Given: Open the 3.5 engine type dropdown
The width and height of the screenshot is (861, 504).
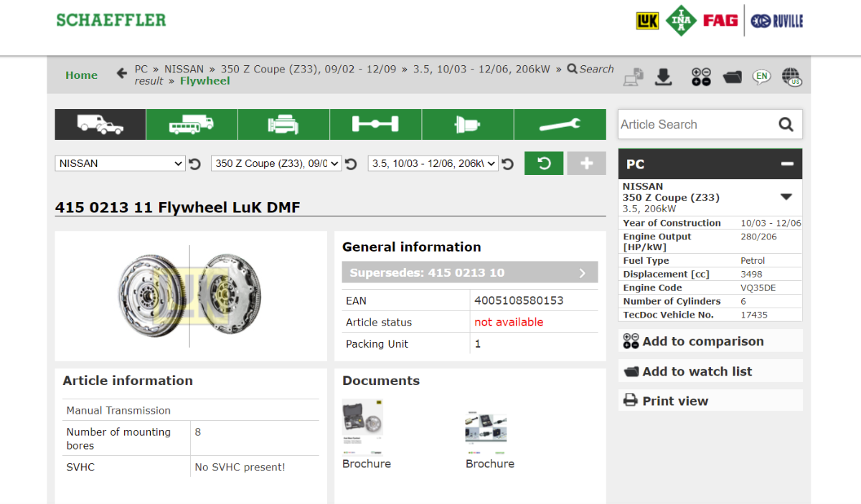Looking at the screenshot, I should (433, 163).
